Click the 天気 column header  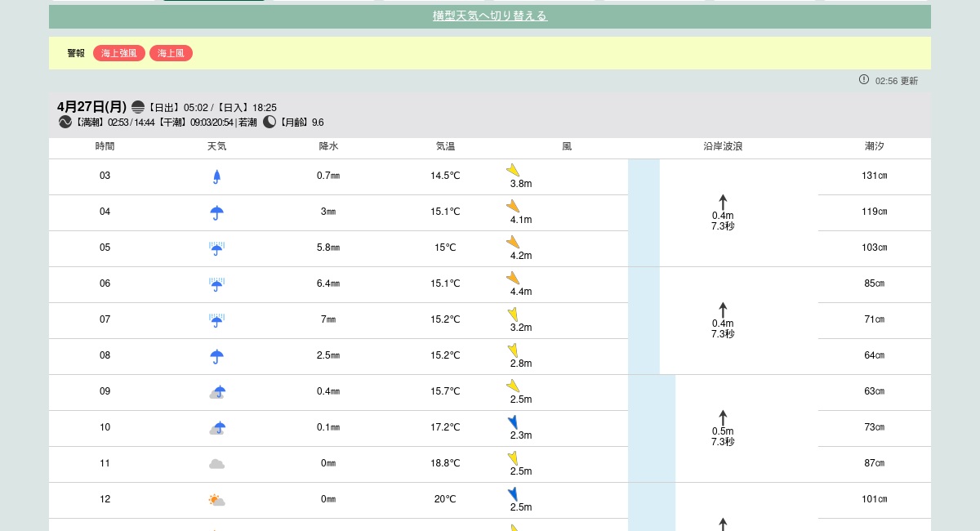click(216, 147)
